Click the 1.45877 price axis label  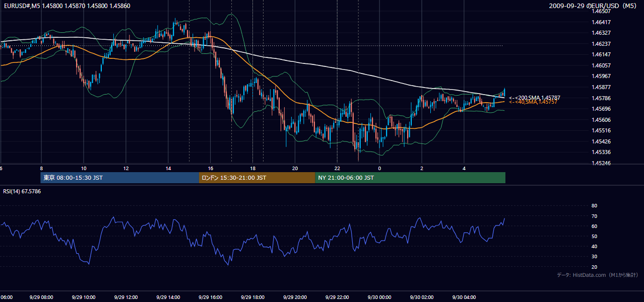(601, 87)
